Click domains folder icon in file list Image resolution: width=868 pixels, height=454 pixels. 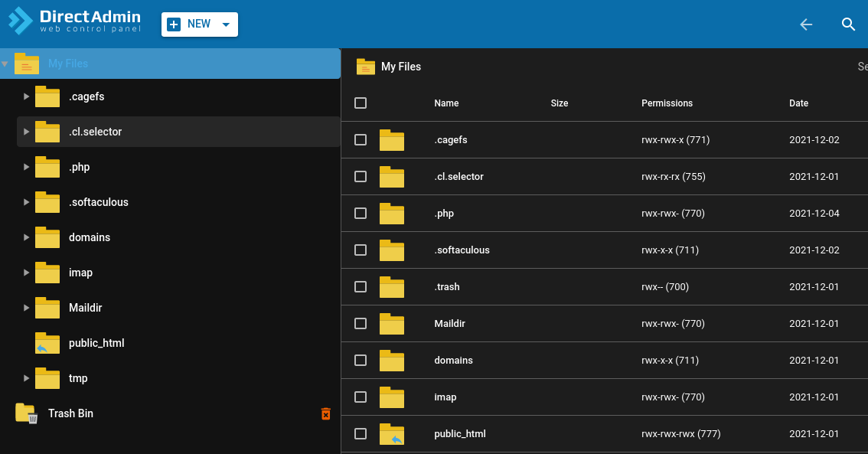point(391,361)
